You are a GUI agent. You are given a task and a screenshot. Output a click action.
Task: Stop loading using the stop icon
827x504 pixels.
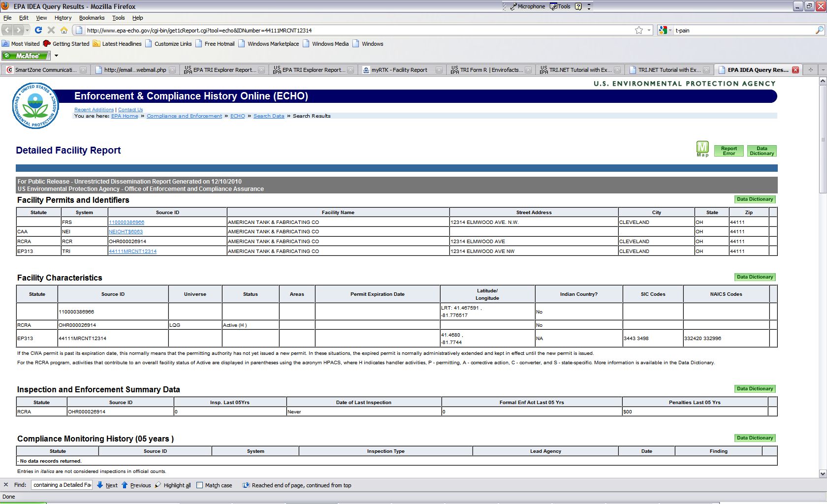51,30
